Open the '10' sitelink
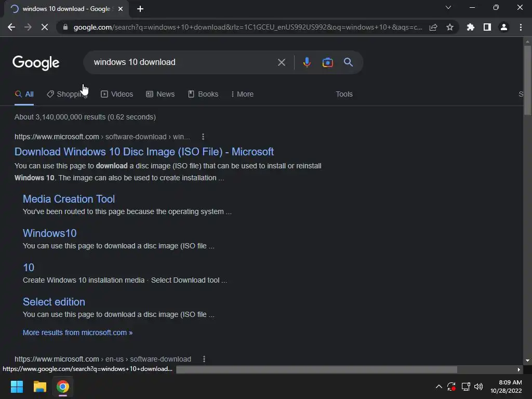The height and width of the screenshot is (399, 532). pyautogui.click(x=29, y=268)
